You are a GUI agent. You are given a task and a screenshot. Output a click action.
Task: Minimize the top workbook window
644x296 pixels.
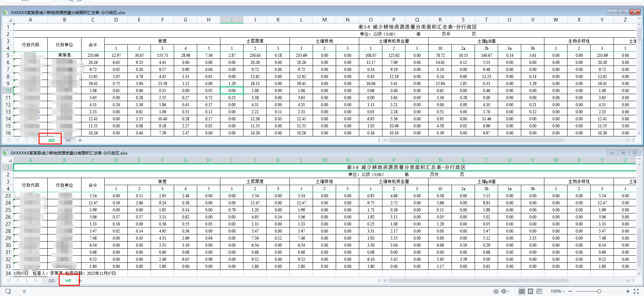[x=612, y=12]
